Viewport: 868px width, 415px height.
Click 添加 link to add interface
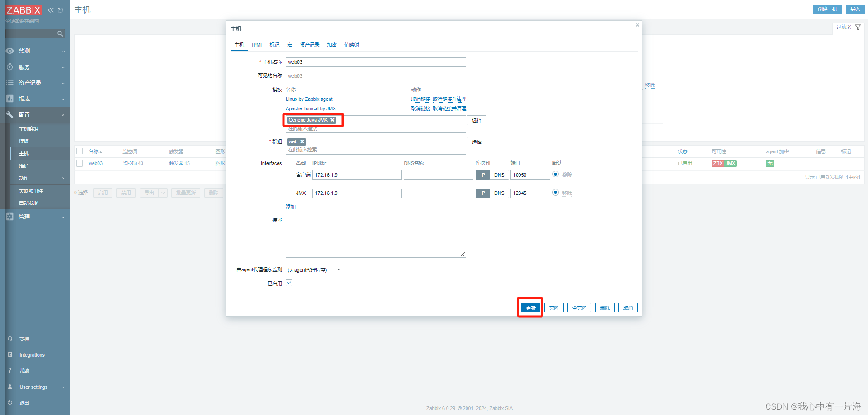(x=291, y=207)
